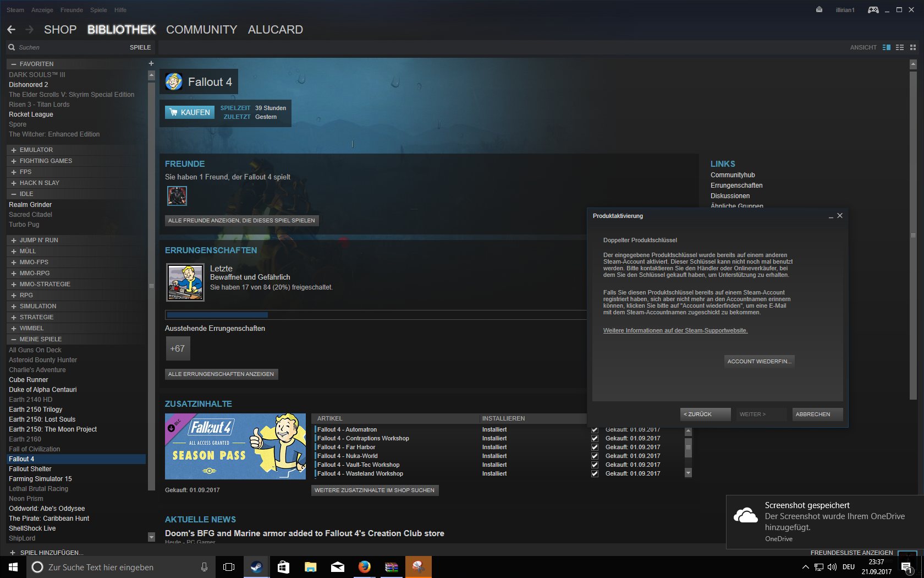The height and width of the screenshot is (578, 924).
Task: Switch library to grid view
Action: click(913, 47)
